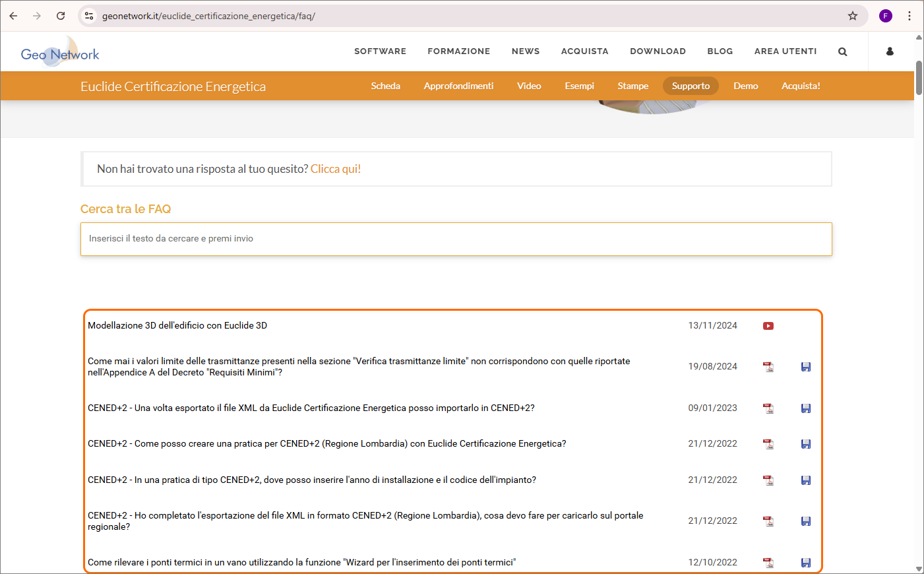Download file for the 19/08/2024 FAQ
This screenshot has height=574, width=924.
tap(806, 367)
